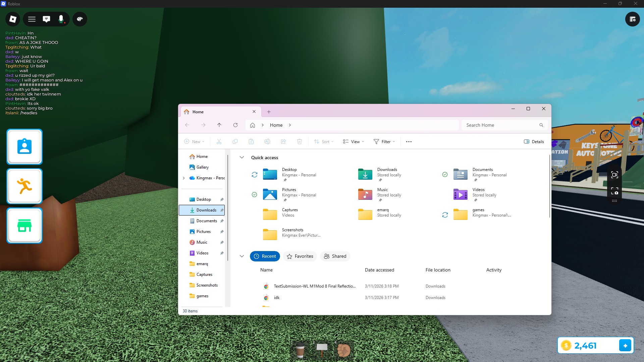Open the Roblox emotes face icon
Image resolution: width=644 pixels, height=362 pixels.
(80, 19)
